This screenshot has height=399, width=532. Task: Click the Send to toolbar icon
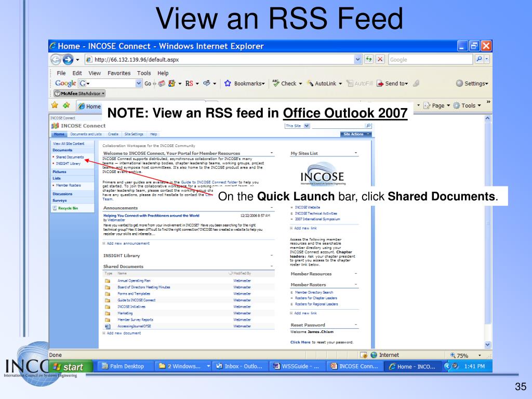pyautogui.click(x=380, y=84)
